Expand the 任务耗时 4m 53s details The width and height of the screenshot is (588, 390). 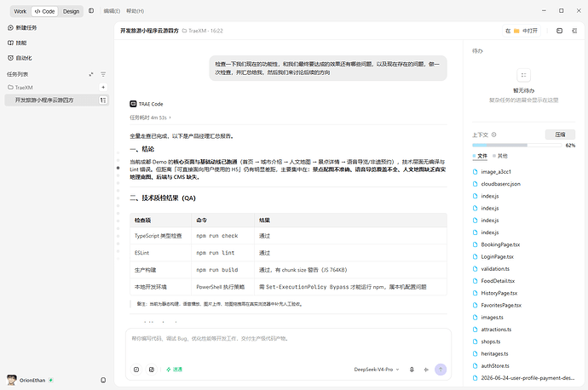tap(150, 118)
